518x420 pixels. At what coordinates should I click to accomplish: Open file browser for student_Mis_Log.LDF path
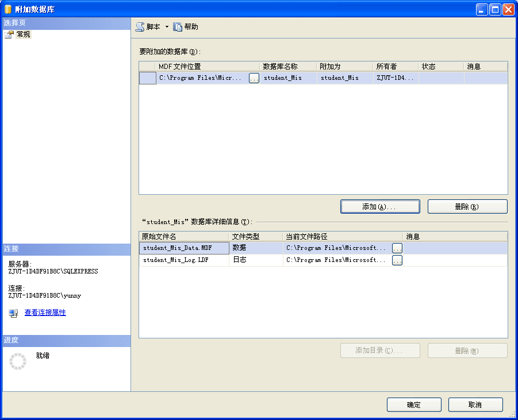397,260
